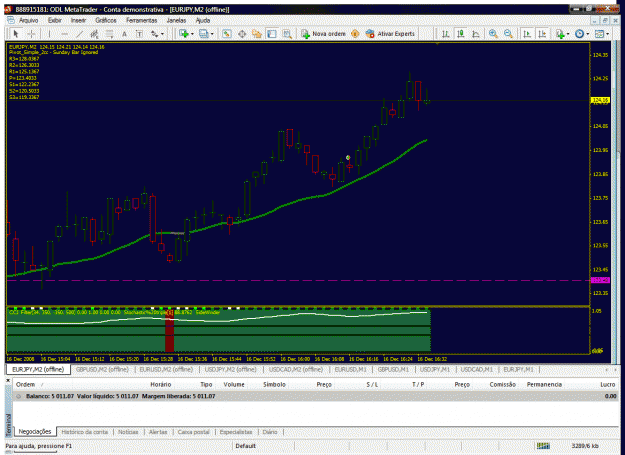This screenshot has height=455, width=625.
Task: Pick the horizontal line drawing tool
Action: click(x=65, y=34)
